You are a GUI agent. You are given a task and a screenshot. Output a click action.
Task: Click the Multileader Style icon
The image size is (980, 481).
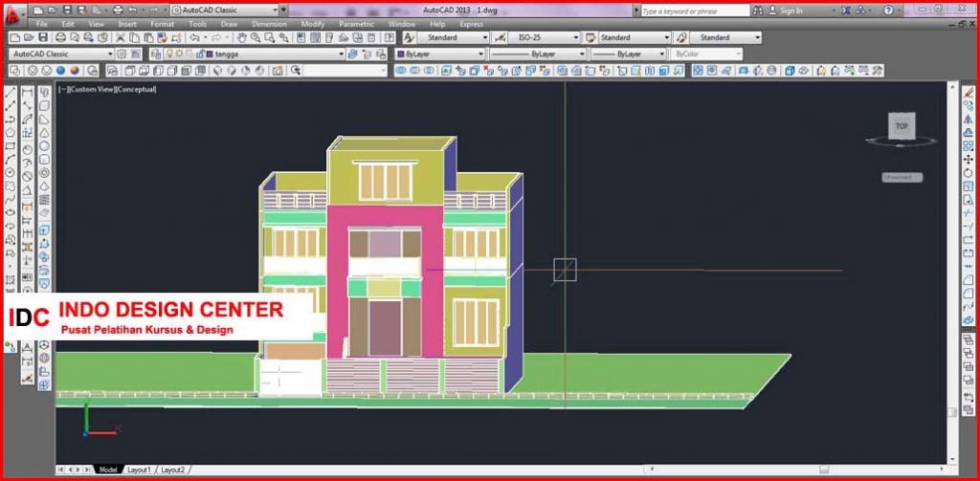coord(681,37)
